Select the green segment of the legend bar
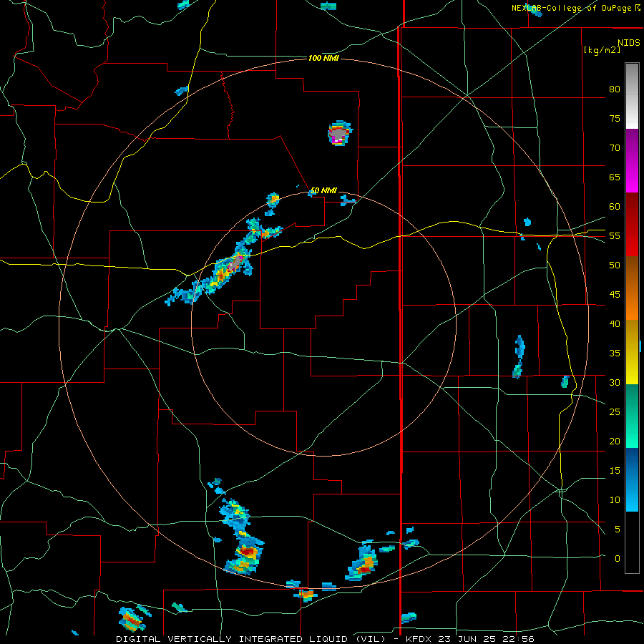Screen dimensions: 644x644 [632, 416]
